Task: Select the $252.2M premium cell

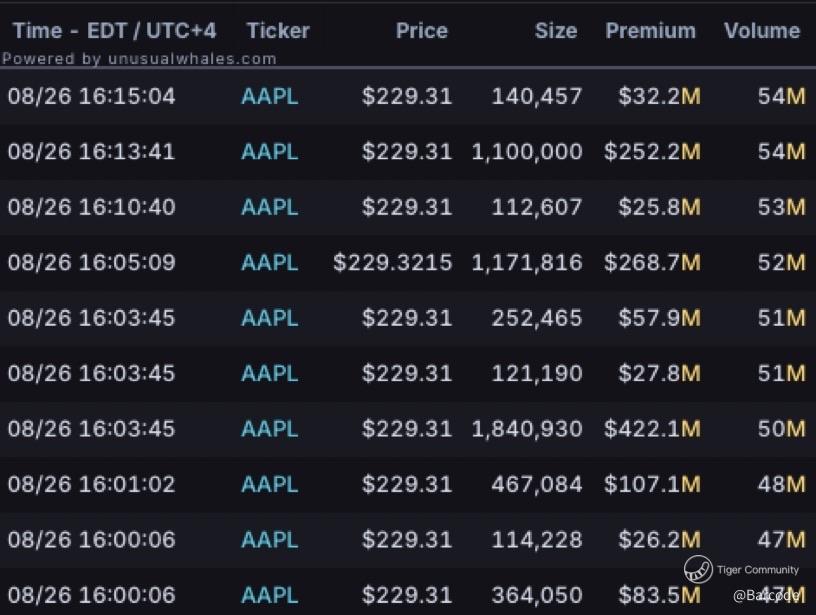Action: pyautogui.click(x=652, y=152)
